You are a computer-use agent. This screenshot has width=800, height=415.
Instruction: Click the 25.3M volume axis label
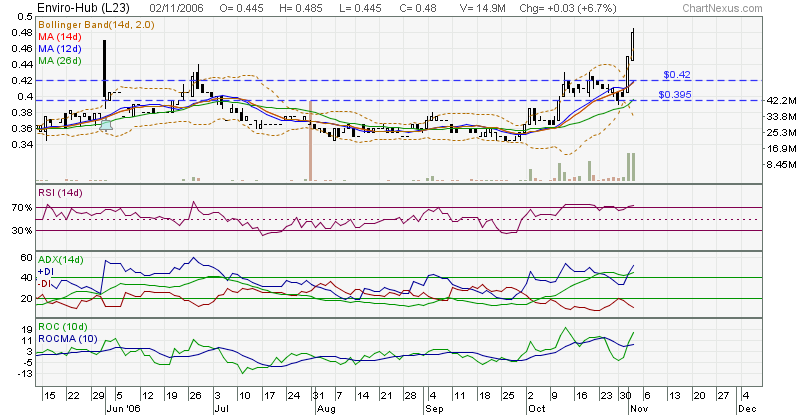click(x=781, y=133)
